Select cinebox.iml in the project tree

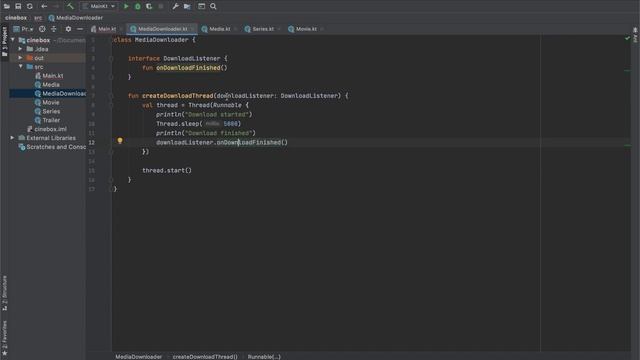(50, 129)
